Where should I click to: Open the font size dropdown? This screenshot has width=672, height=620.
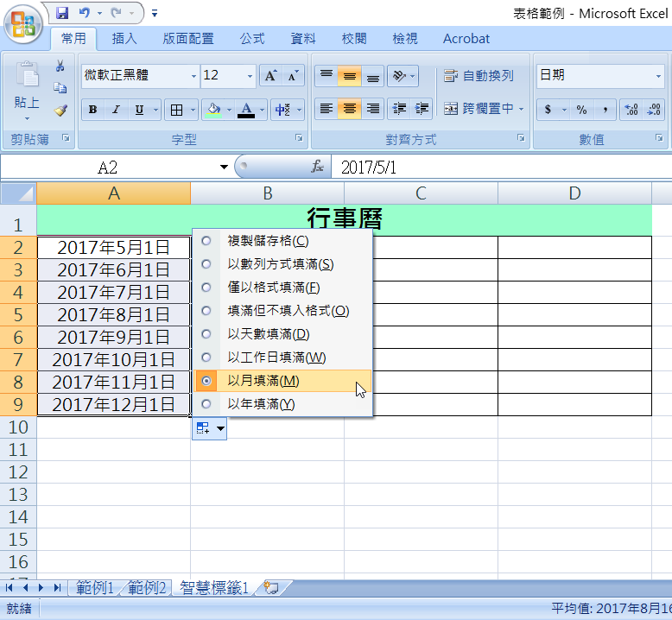tap(250, 76)
